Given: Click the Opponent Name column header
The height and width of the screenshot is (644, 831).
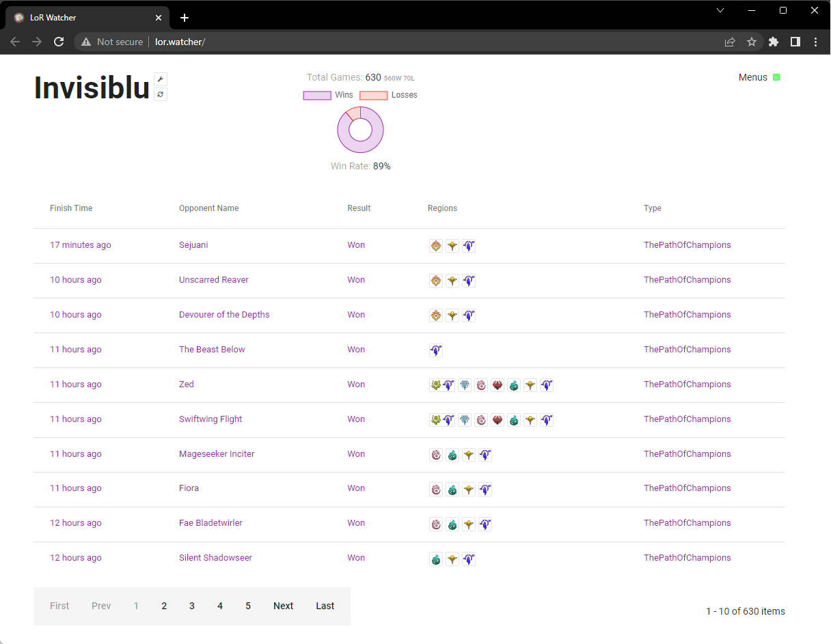Looking at the screenshot, I should (x=209, y=208).
